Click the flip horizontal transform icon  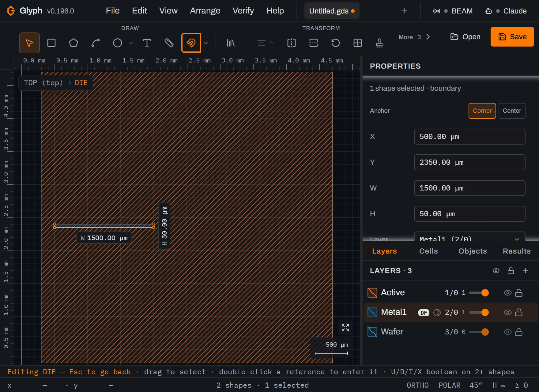pos(292,43)
